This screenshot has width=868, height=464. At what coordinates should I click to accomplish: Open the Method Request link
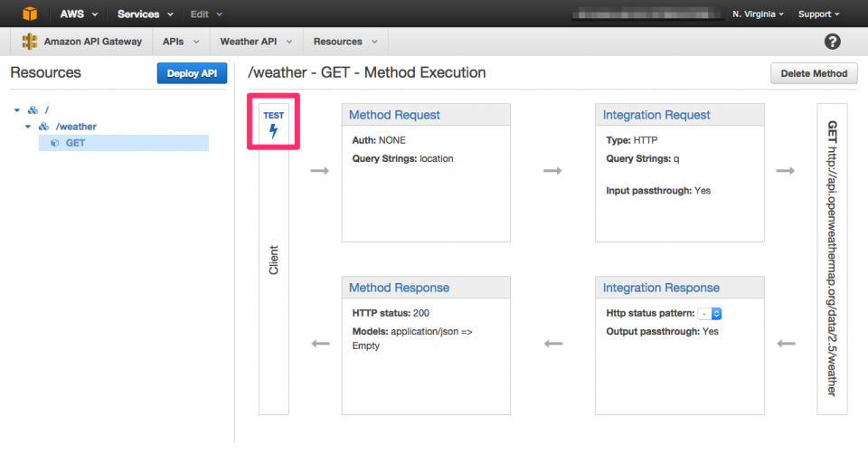click(x=394, y=115)
